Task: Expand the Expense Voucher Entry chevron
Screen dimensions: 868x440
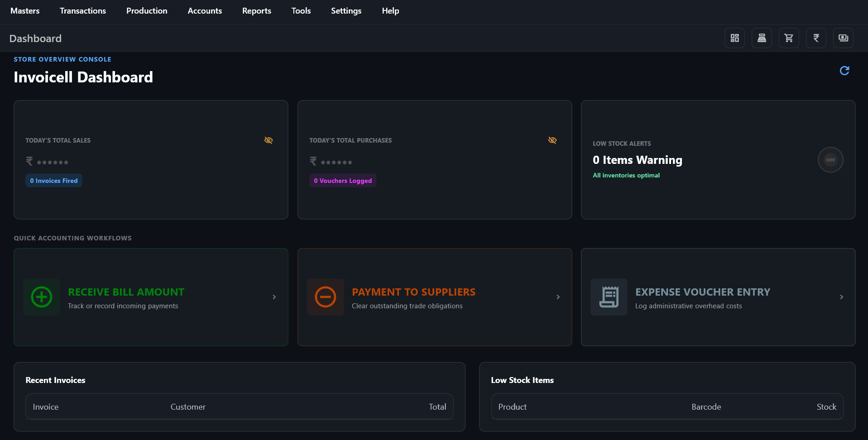Action: click(842, 297)
